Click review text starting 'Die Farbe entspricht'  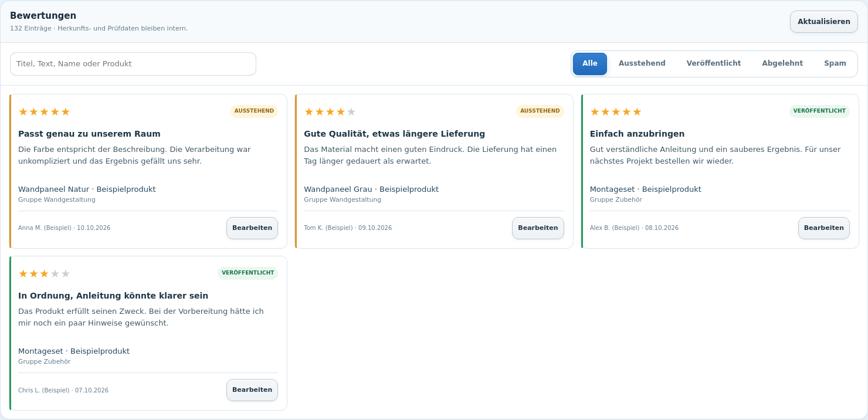pos(134,155)
